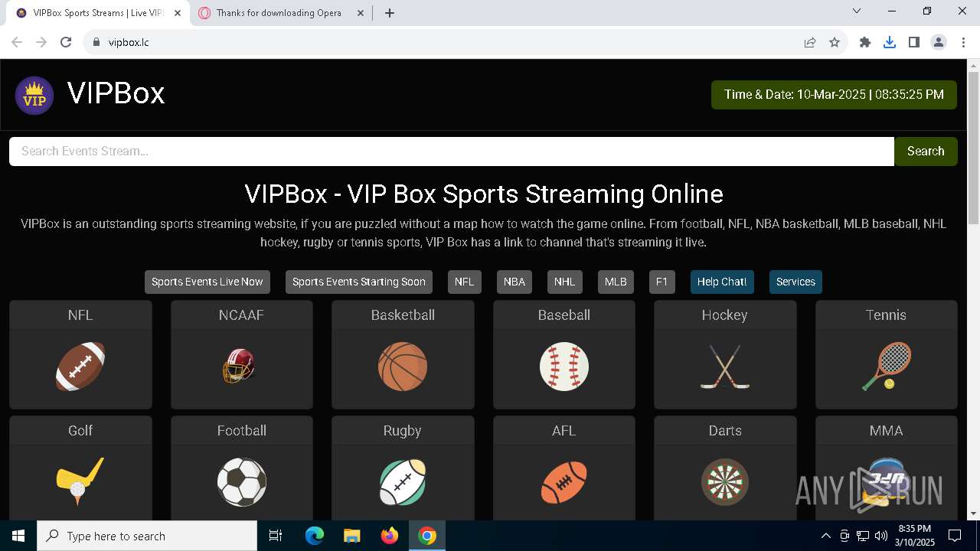
Task: Select the F1 quick link button
Action: [662, 282]
